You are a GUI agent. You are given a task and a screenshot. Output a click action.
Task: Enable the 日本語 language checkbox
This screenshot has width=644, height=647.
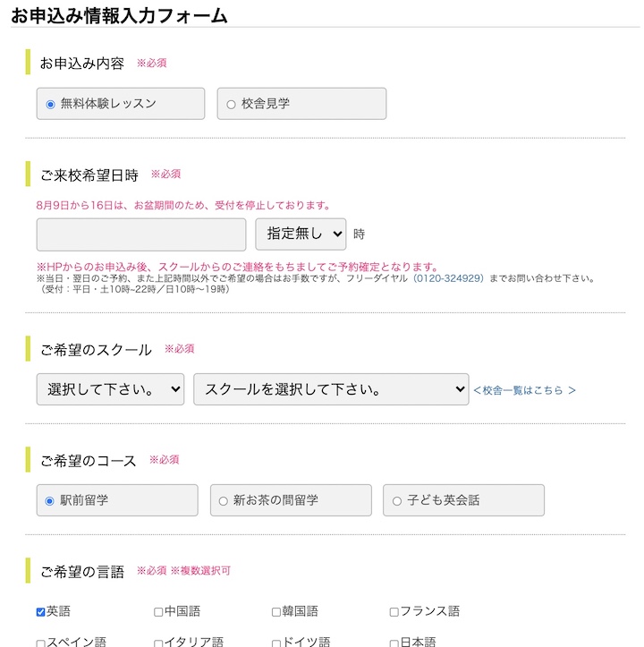pyautogui.click(x=394, y=643)
